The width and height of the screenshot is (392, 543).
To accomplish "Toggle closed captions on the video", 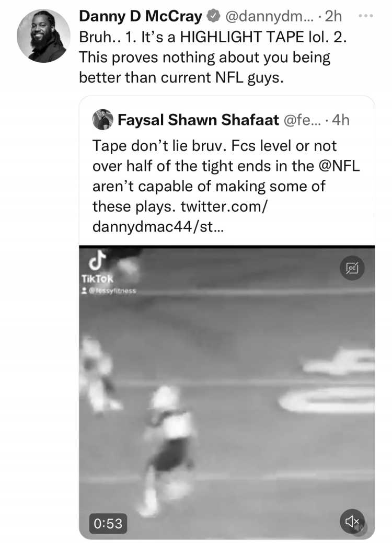I will point(352,268).
